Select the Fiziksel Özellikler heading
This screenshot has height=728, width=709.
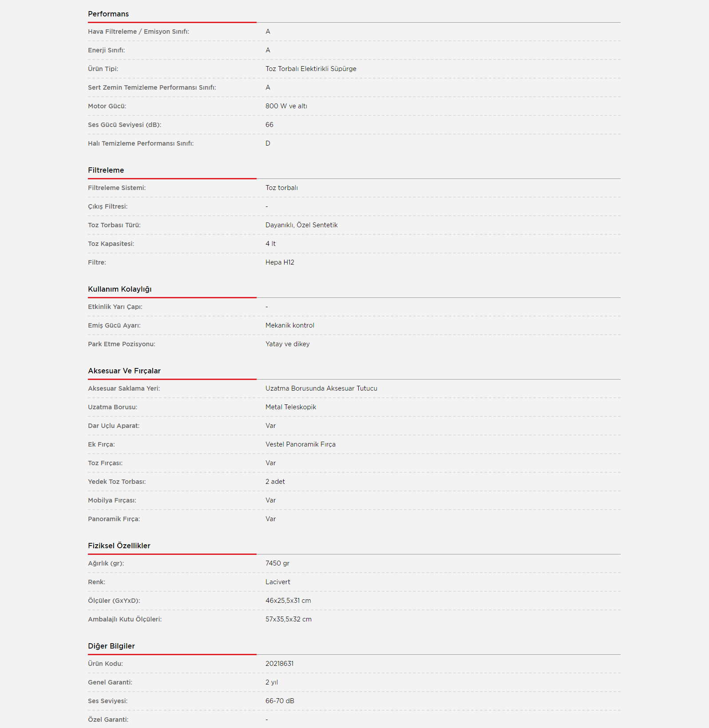click(119, 546)
